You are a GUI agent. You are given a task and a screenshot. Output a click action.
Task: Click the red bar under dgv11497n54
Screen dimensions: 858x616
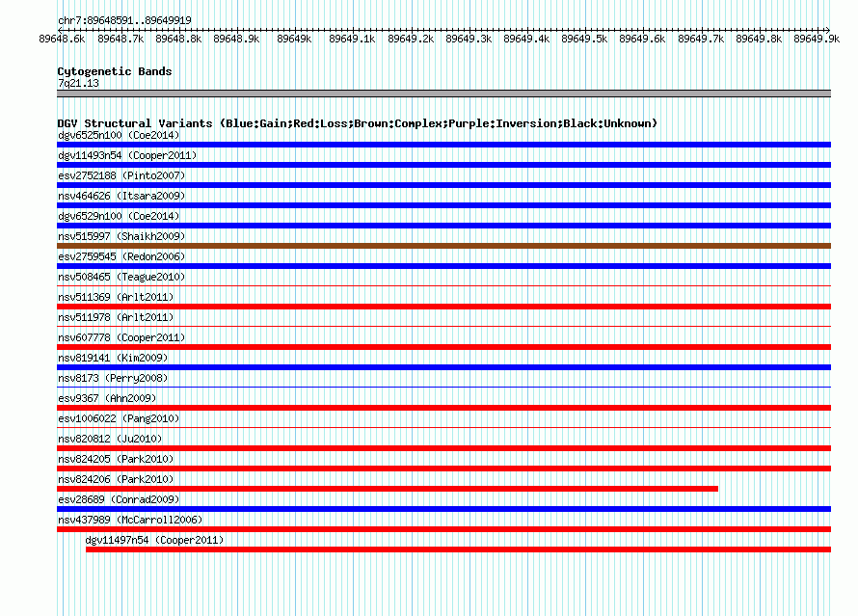(x=459, y=549)
